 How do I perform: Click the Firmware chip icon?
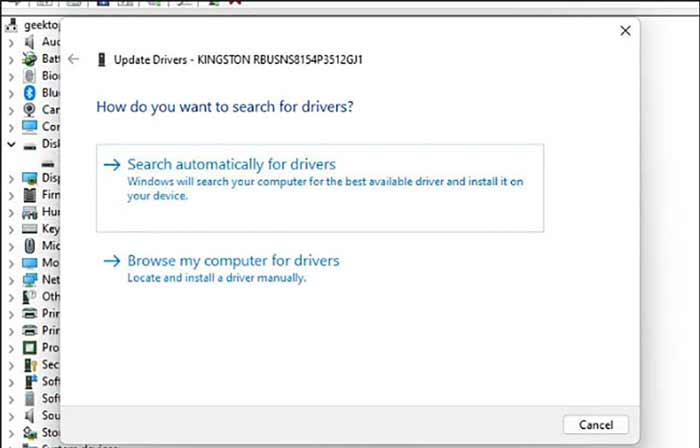coord(29,195)
